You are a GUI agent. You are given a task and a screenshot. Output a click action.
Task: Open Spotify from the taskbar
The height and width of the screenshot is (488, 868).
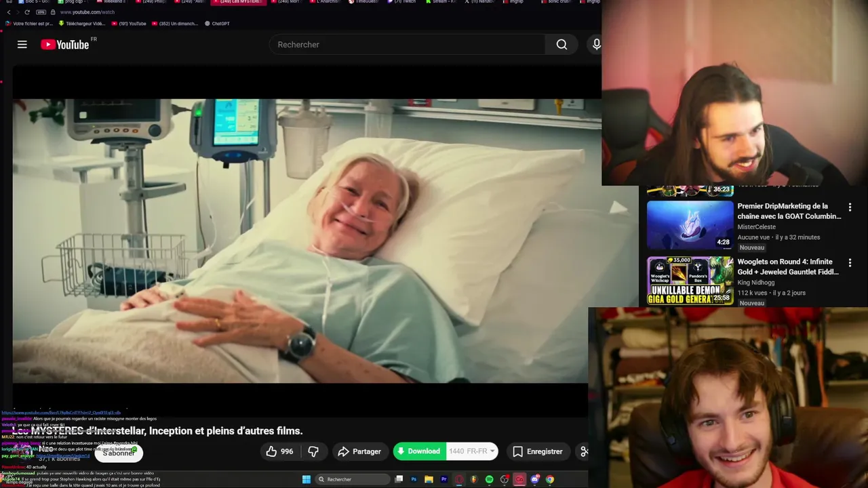click(489, 479)
